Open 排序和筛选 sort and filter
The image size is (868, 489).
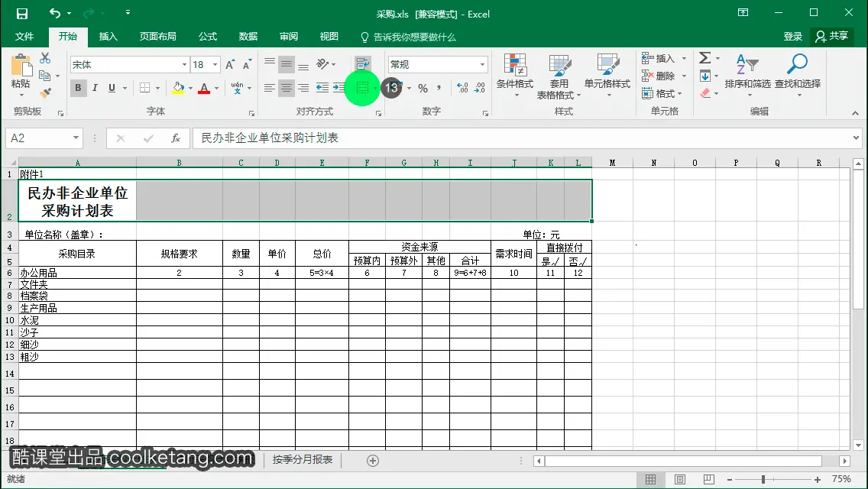pyautogui.click(x=747, y=76)
